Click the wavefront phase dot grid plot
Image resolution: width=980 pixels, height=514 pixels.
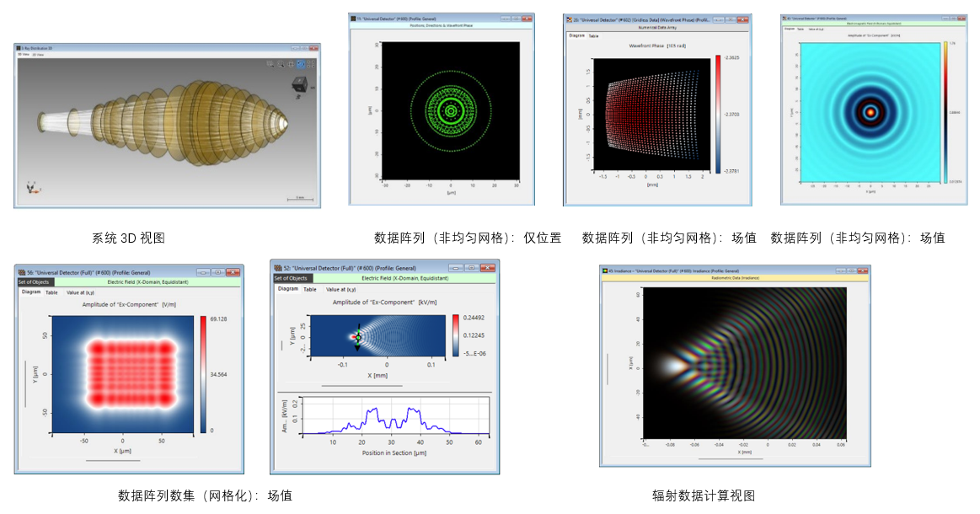pyautogui.click(x=652, y=115)
